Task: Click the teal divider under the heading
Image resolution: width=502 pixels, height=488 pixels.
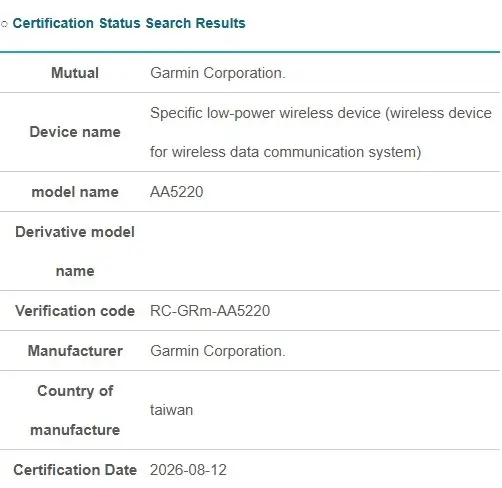Action: [250, 52]
